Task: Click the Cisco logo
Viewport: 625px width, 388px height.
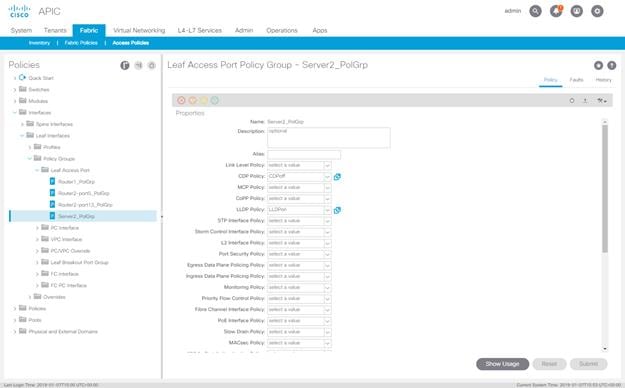Action: pos(19,11)
